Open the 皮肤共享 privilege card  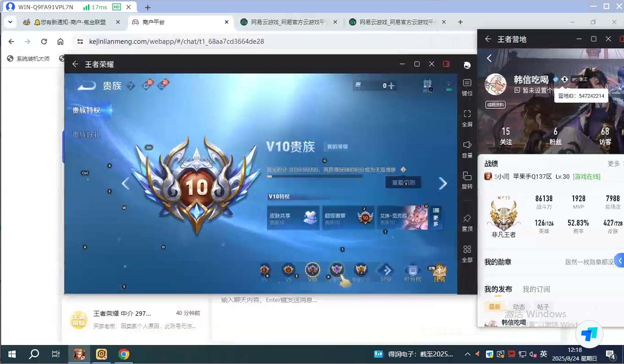click(x=293, y=218)
